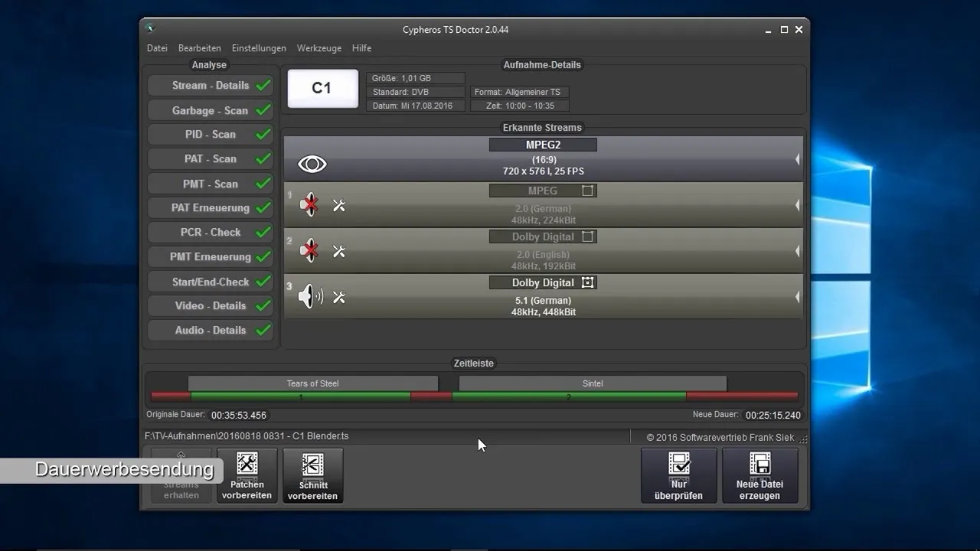Click the red cut section between green segments

click(x=432, y=396)
